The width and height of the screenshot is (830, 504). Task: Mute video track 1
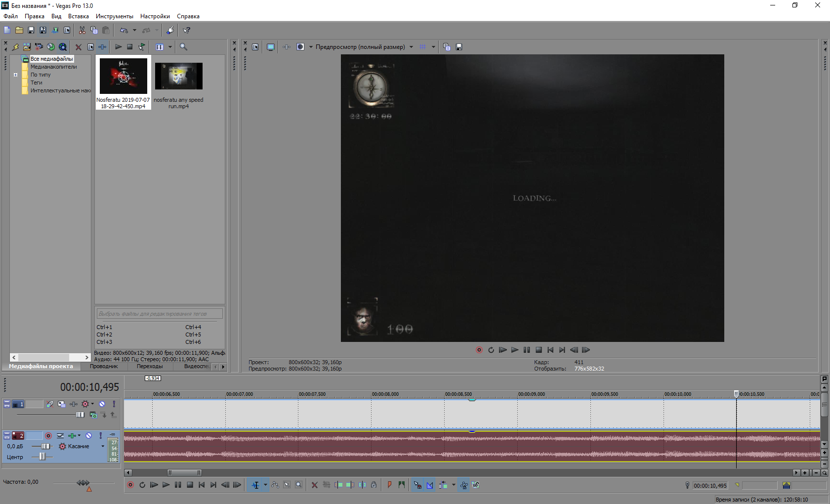coord(102,404)
